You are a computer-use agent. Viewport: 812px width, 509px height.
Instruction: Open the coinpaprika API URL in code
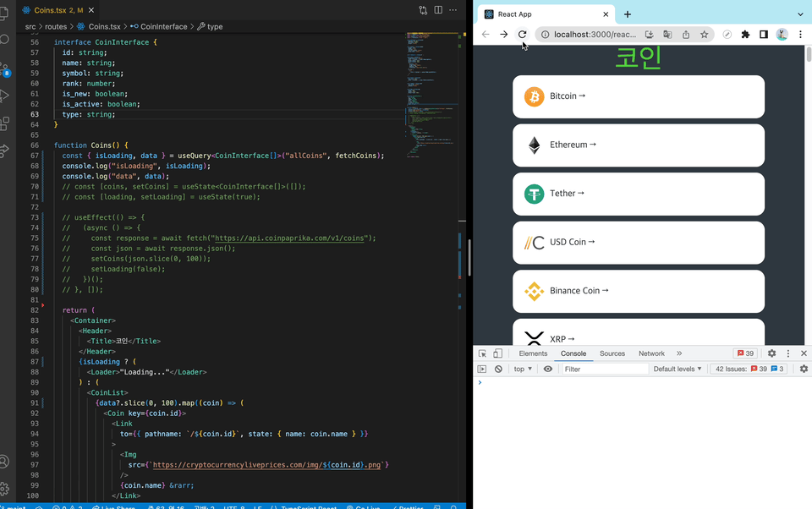289,238
